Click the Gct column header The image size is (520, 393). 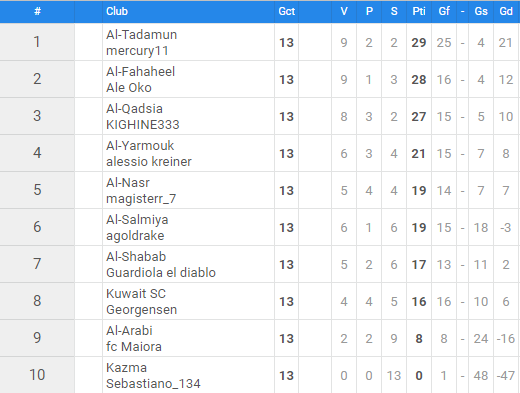click(x=287, y=11)
